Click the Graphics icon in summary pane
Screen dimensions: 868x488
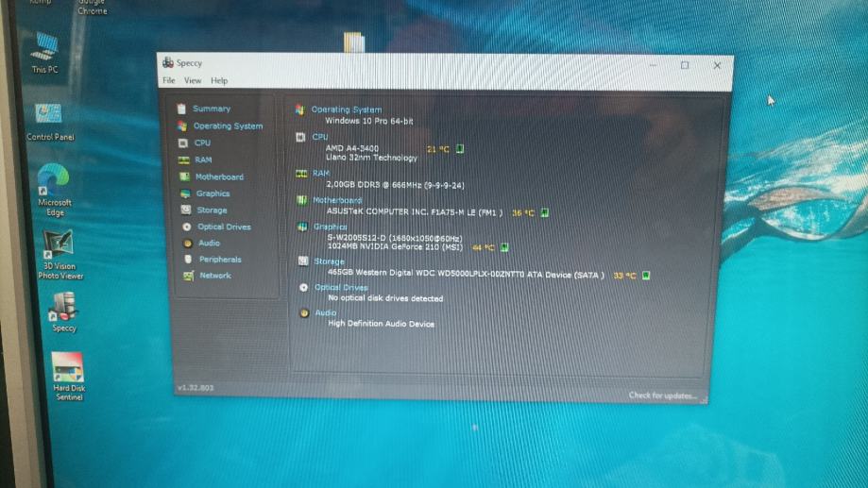coord(302,227)
